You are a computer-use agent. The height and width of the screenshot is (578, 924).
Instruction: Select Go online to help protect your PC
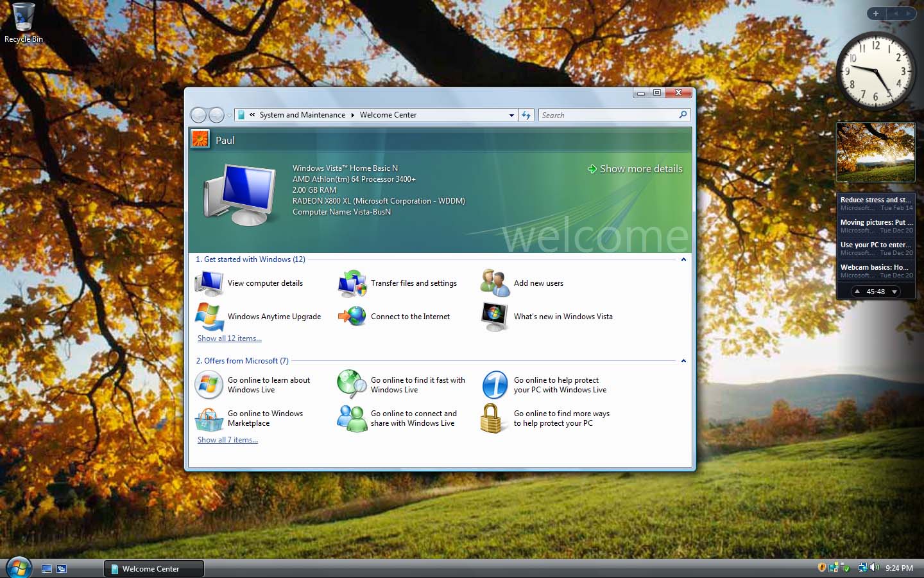pos(544,385)
